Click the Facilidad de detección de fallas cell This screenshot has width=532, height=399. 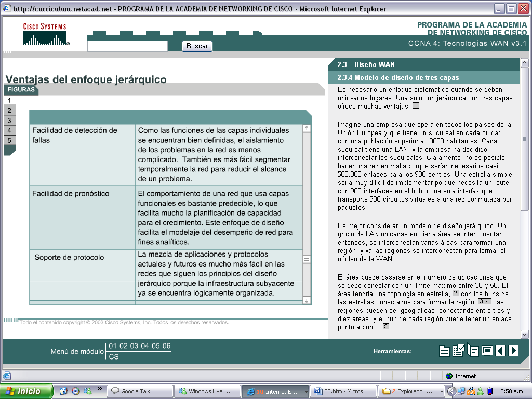coord(83,155)
